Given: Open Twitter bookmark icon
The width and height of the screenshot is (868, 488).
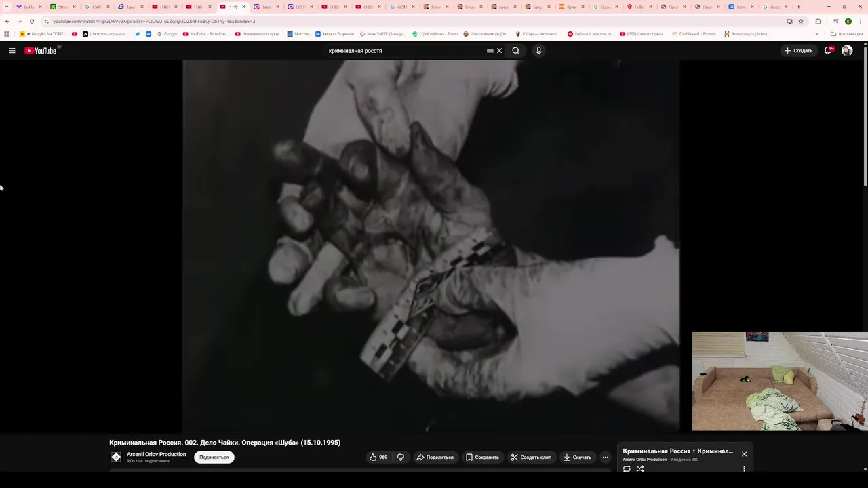Looking at the screenshot, I should 138,34.
